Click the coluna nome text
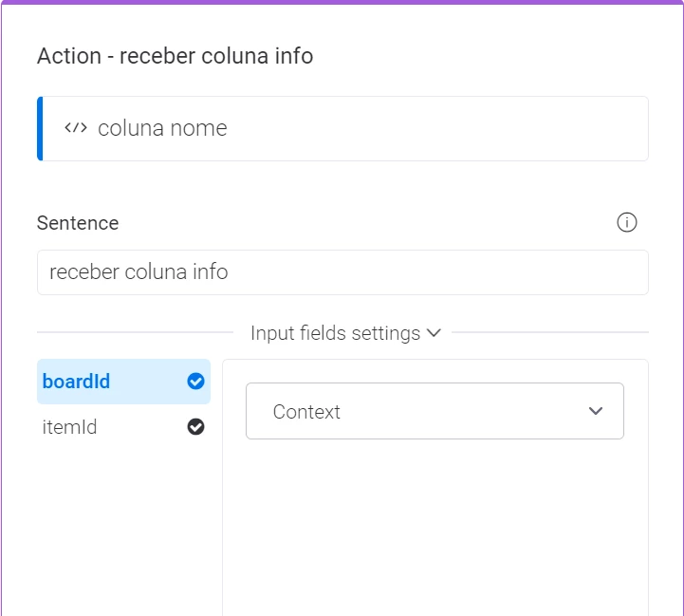The image size is (684, 616). click(162, 128)
